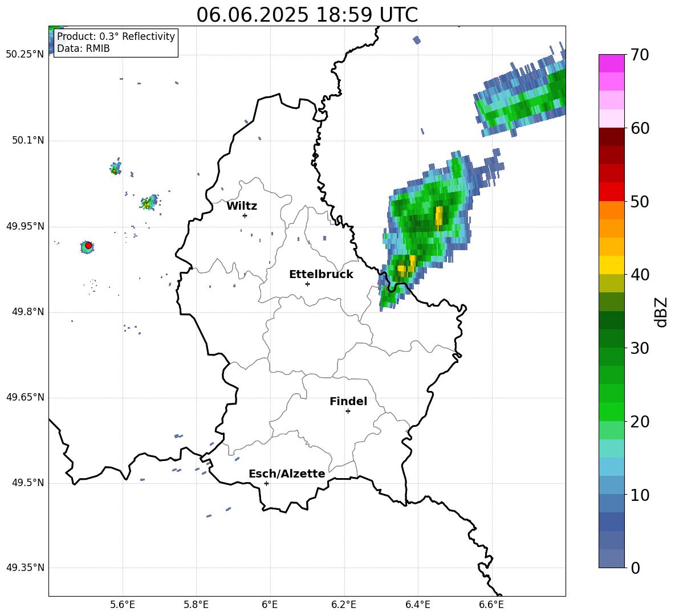Click the Esch/Alzette station cross marker
The height and width of the screenshot is (616, 675).
coord(266,483)
